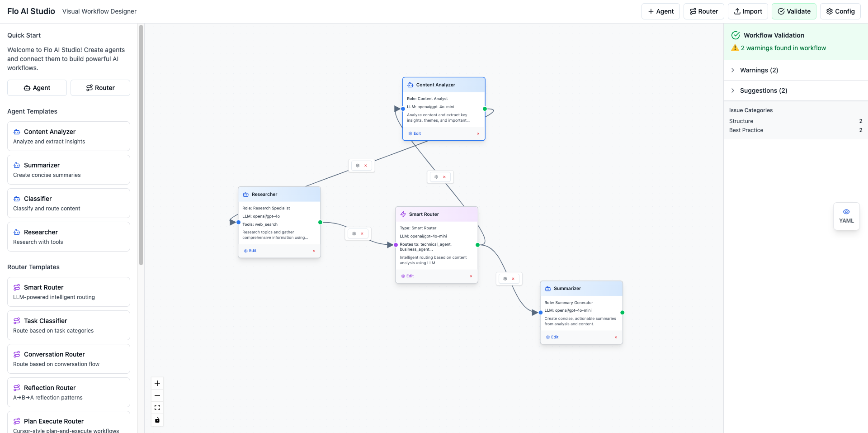Open settings of edge into Summarizer
Viewport: 868px width, 433px height.
pyautogui.click(x=505, y=279)
